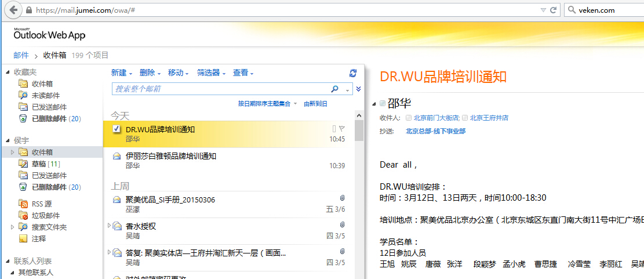Click the Outlook Web App logo
This screenshot has width=644, height=279.
point(49,34)
